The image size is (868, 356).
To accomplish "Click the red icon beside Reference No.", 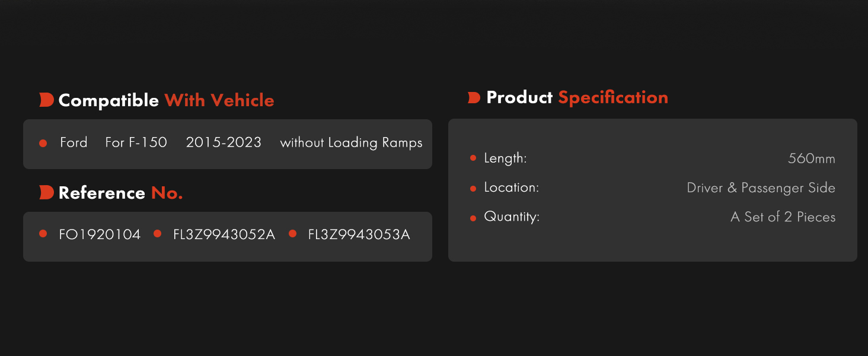I will [x=46, y=192].
